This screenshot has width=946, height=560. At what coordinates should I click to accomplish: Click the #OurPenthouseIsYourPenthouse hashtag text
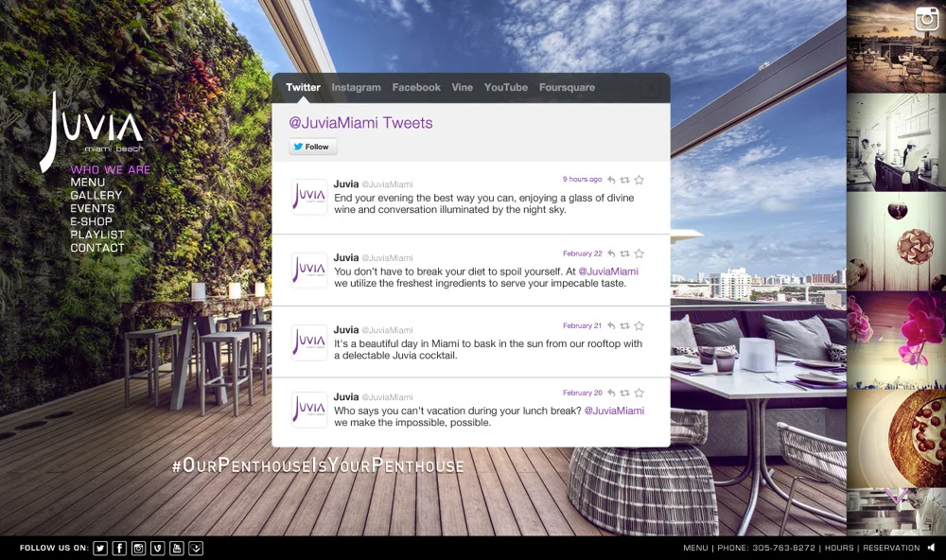coord(318,465)
